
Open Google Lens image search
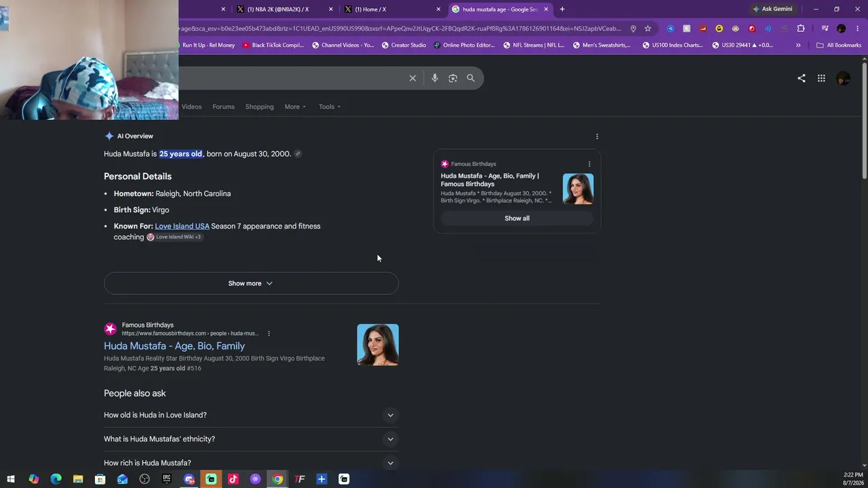coord(453,78)
